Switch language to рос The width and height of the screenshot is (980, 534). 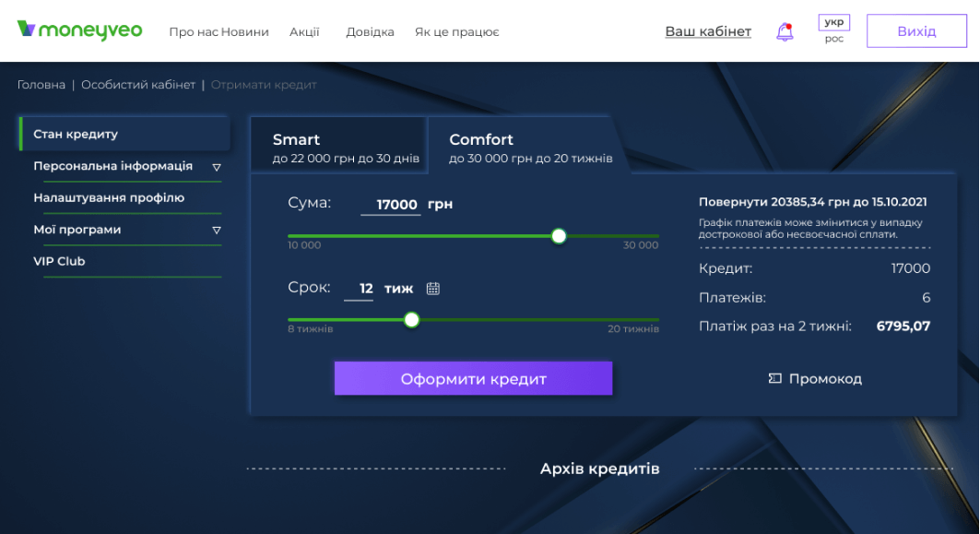pyautogui.click(x=833, y=39)
